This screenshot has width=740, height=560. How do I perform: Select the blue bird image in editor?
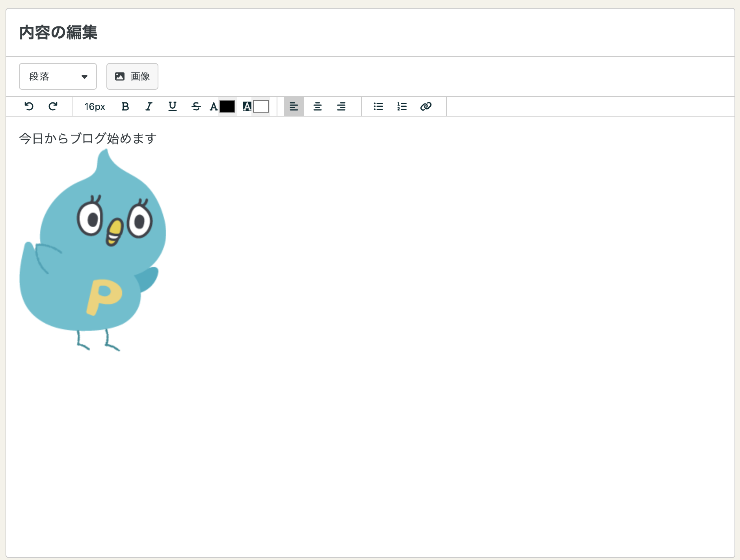pyautogui.click(x=93, y=250)
